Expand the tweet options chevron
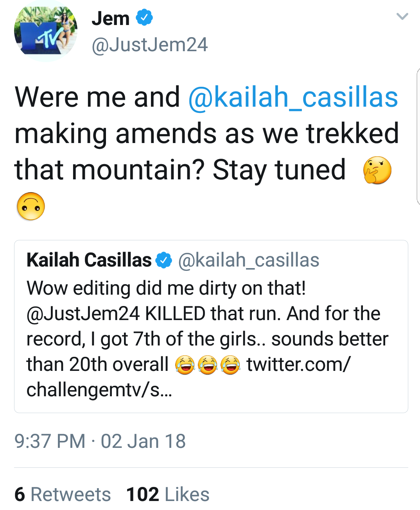Screen dimensions: 420x510 point(402,16)
